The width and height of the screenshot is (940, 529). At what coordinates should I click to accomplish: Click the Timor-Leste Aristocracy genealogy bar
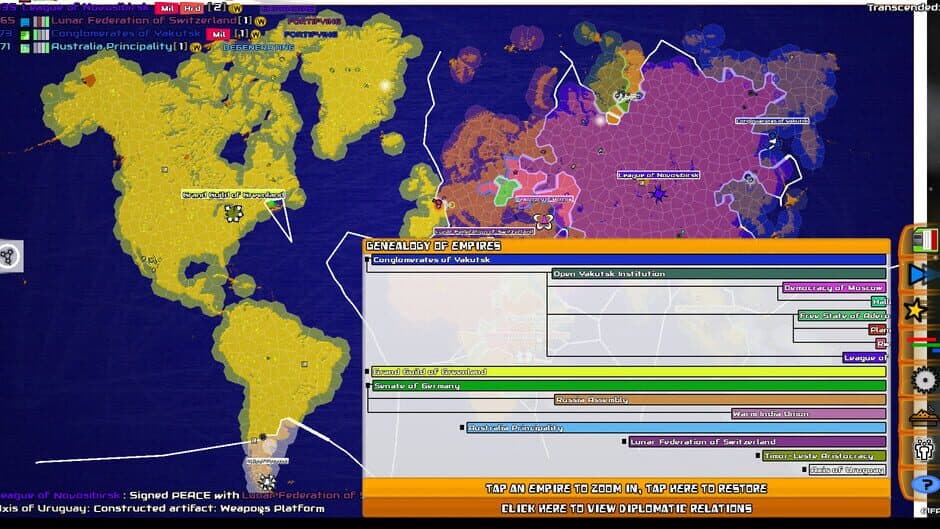click(x=824, y=456)
